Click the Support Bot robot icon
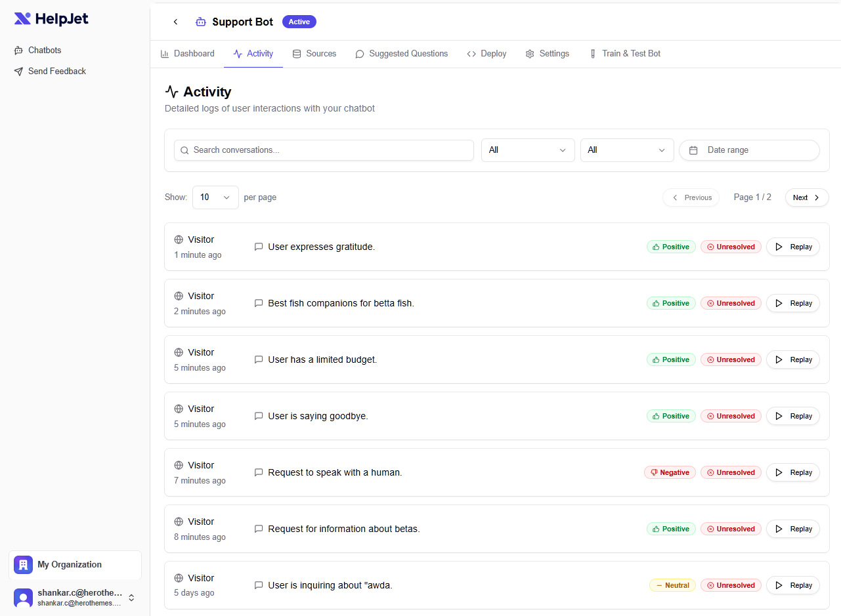 (x=201, y=22)
